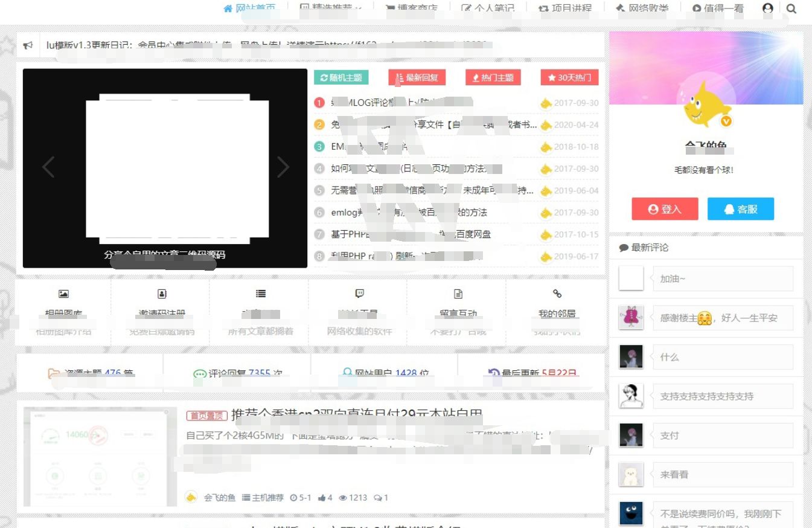Click the 邀请码注册 contact card icon
Screen dimensions: 812x528
coord(162,294)
